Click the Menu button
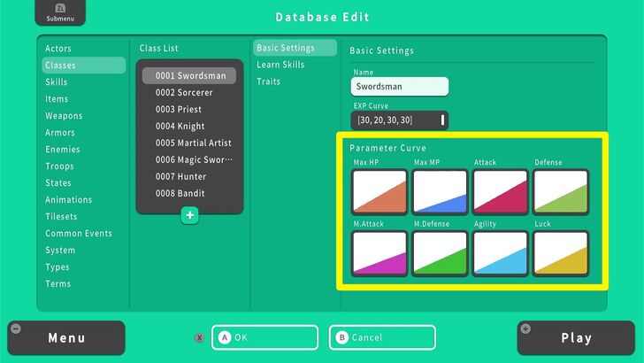The width and height of the screenshot is (644, 363). pos(66,338)
